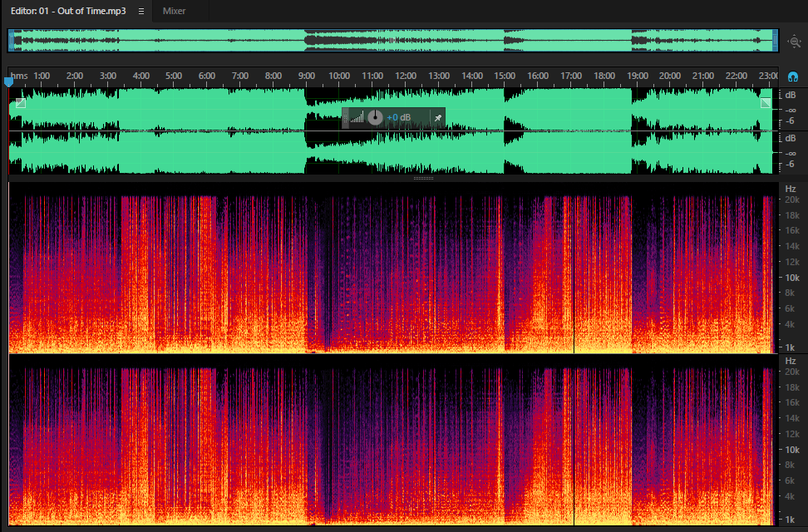Viewport: 808px width, 532px height.
Task: Click the dB label of upper channel scale
Action: point(791,95)
